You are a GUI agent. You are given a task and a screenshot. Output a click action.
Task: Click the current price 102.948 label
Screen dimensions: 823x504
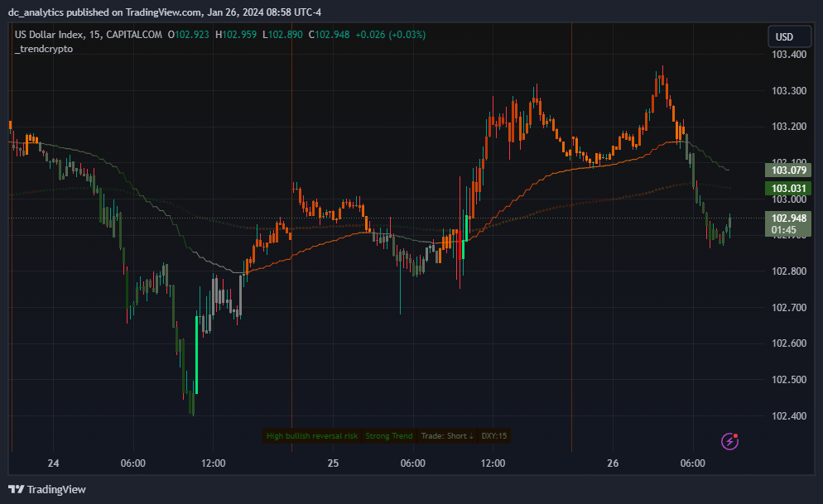[x=788, y=218]
